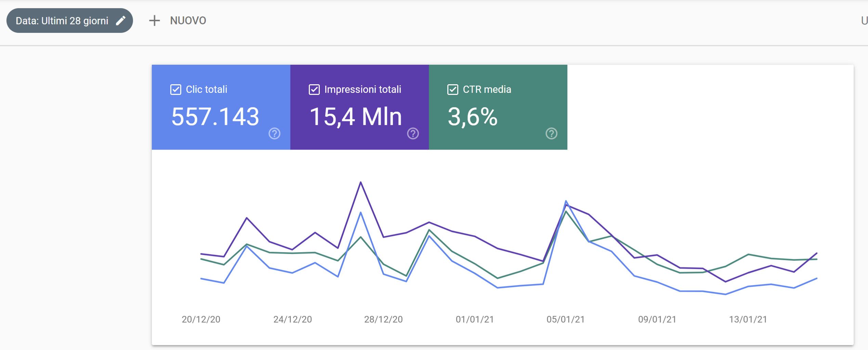Image resolution: width=868 pixels, height=350 pixels.
Task: Click the 28/12/20 axis date label
Action: click(x=383, y=320)
